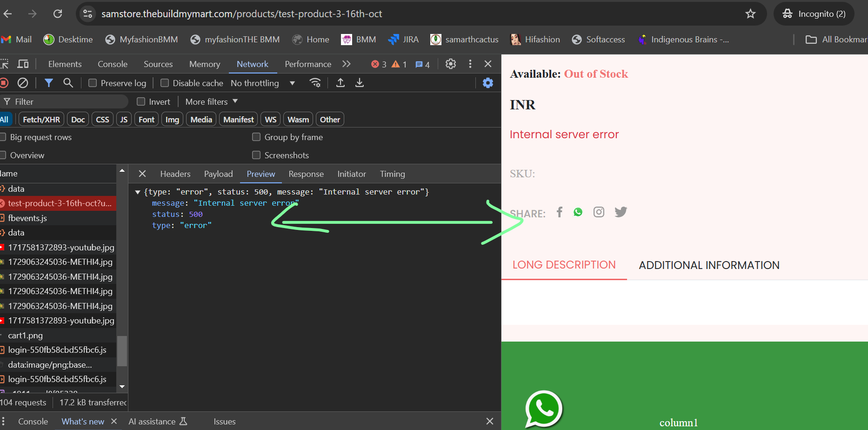Screen dimensions: 868x430
Task: Open DevTools settings gear icon
Action: [451, 64]
